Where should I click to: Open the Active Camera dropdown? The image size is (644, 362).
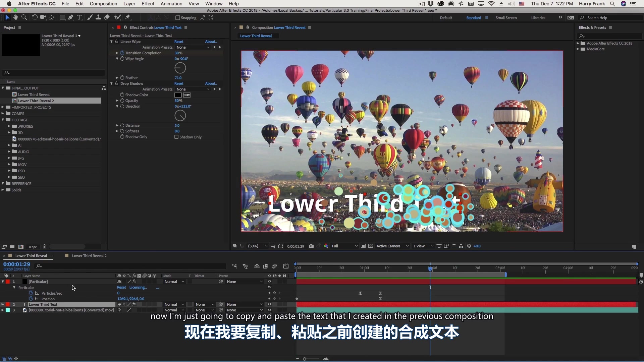click(x=392, y=246)
